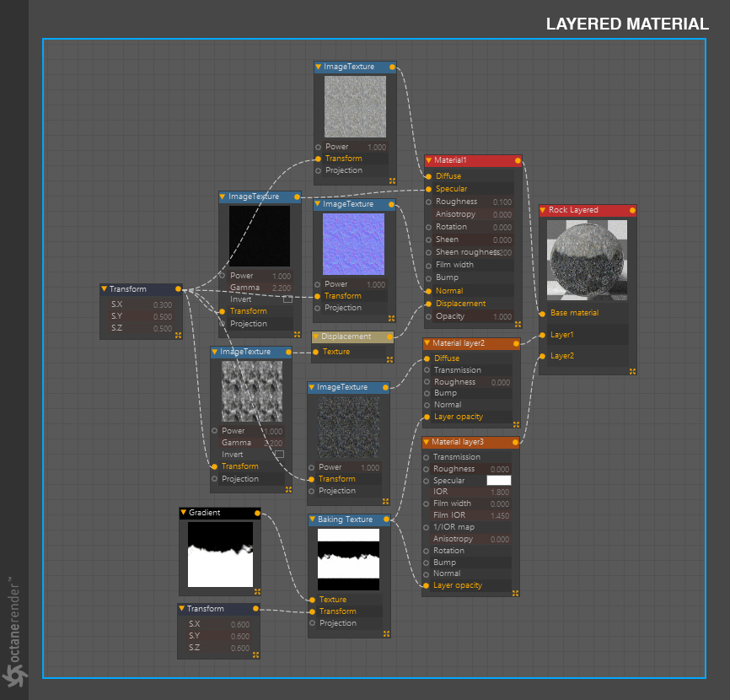
Task: Collapse the Baking Texture node
Action: [313, 520]
